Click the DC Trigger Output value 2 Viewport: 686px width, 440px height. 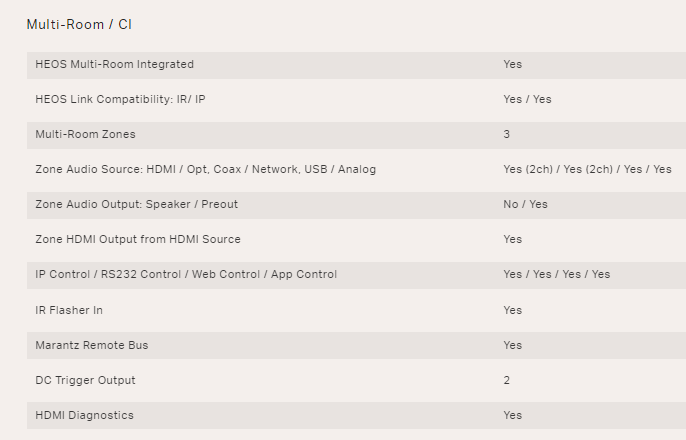click(507, 380)
